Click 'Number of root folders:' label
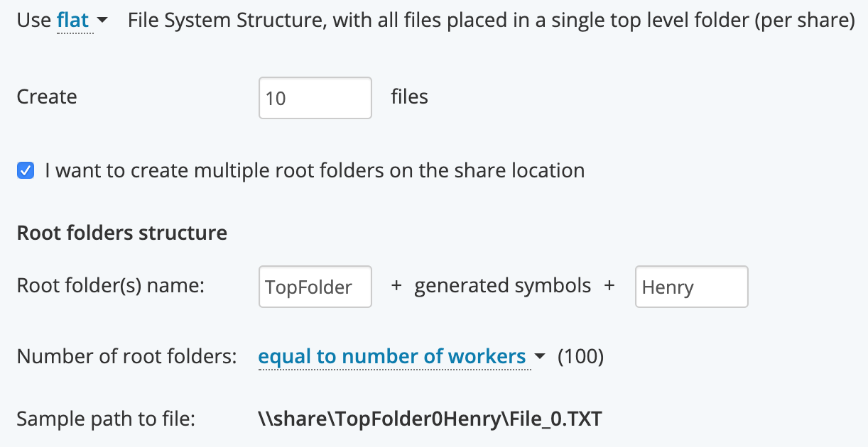The image size is (868, 447). click(127, 356)
